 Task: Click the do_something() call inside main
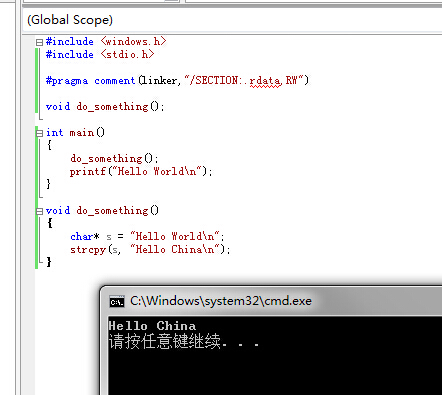pos(114,158)
